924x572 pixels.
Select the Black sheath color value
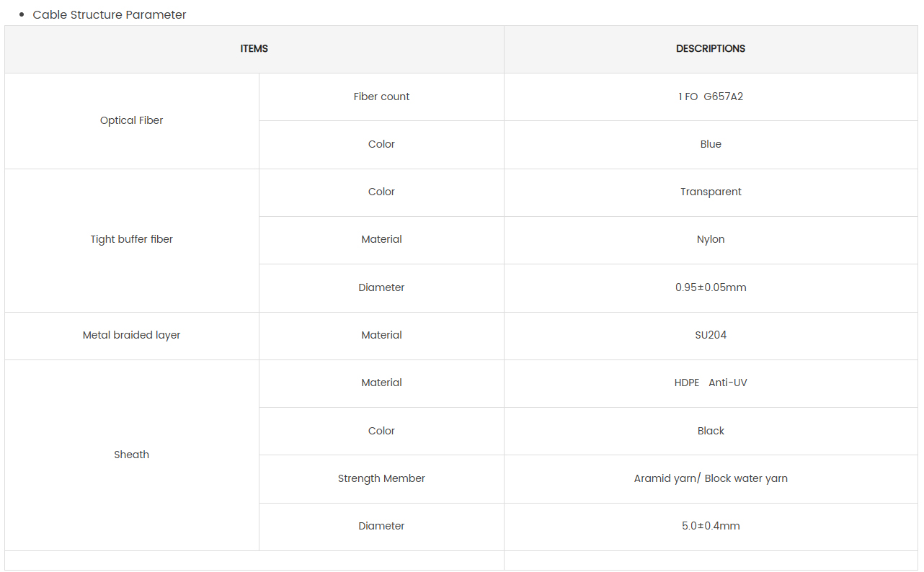[x=711, y=431]
